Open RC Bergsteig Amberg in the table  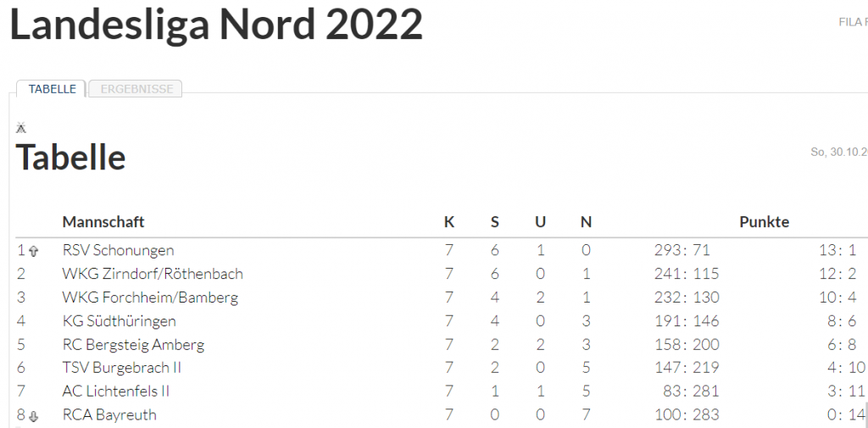(133, 345)
